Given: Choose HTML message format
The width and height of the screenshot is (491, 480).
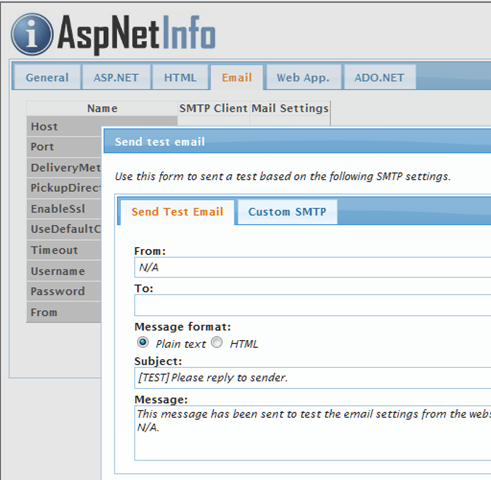Looking at the screenshot, I should tap(217, 343).
